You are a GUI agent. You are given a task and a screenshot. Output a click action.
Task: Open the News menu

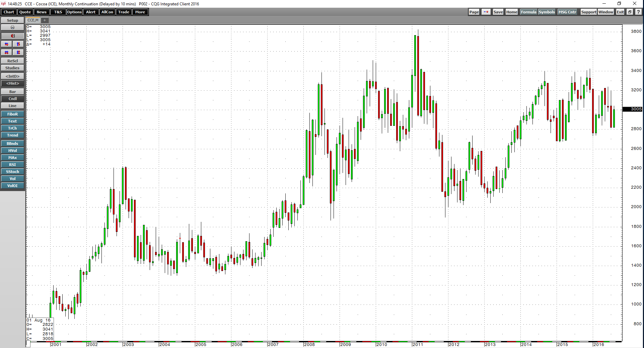42,12
